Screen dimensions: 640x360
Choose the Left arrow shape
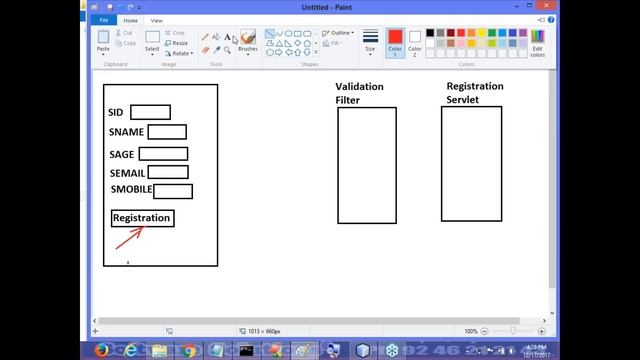pos(289,52)
